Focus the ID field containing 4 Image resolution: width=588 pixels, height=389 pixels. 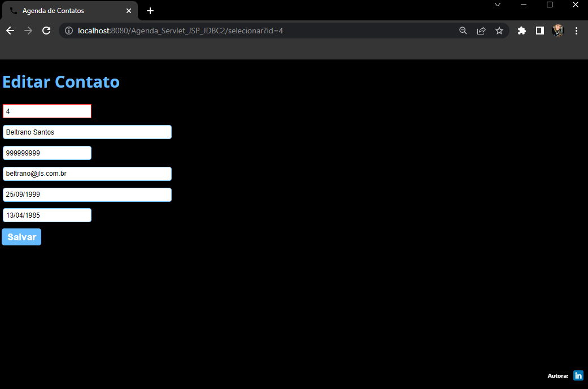[x=47, y=111]
